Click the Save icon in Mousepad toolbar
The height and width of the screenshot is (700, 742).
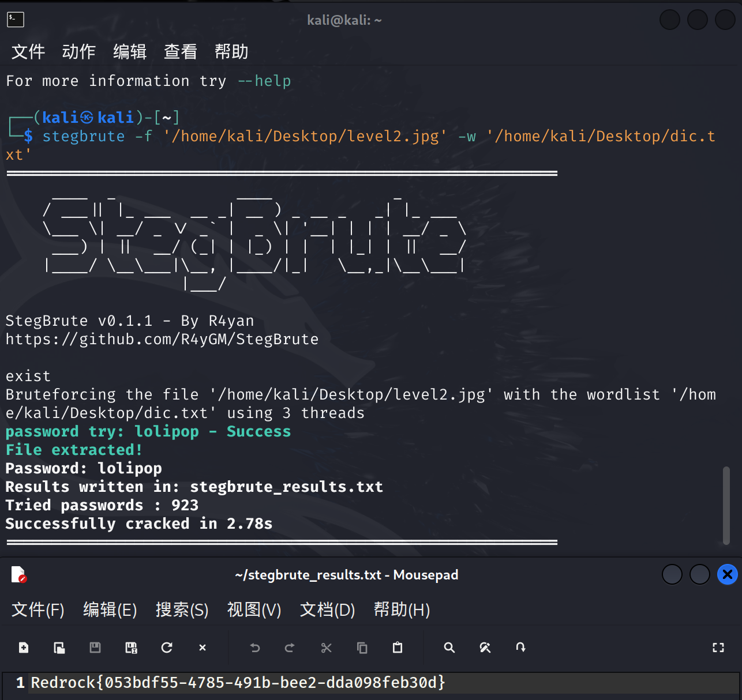(95, 648)
